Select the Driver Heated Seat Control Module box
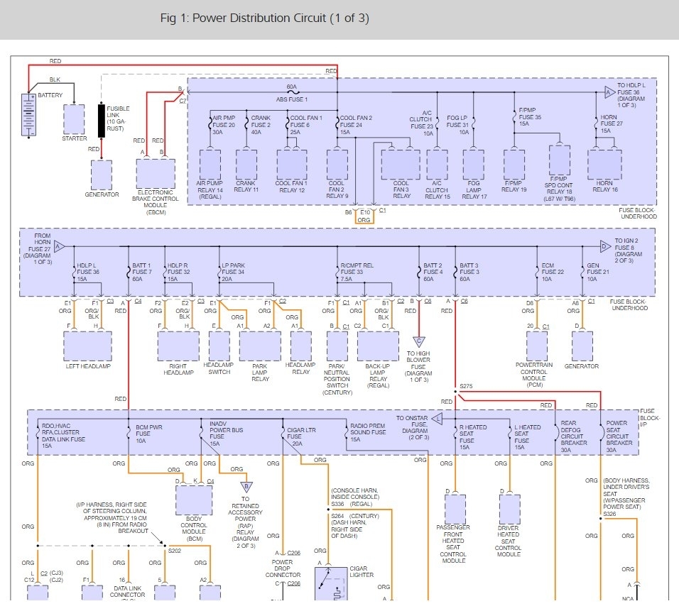 (510, 510)
